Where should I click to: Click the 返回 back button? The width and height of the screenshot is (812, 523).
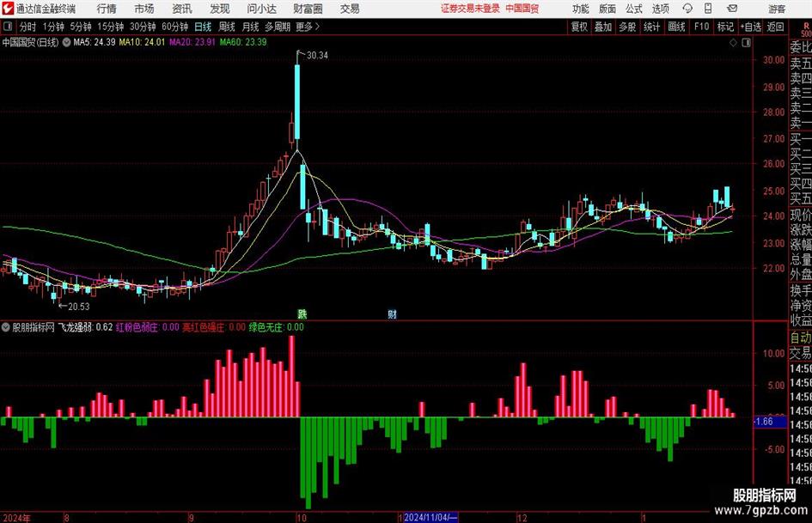click(775, 27)
